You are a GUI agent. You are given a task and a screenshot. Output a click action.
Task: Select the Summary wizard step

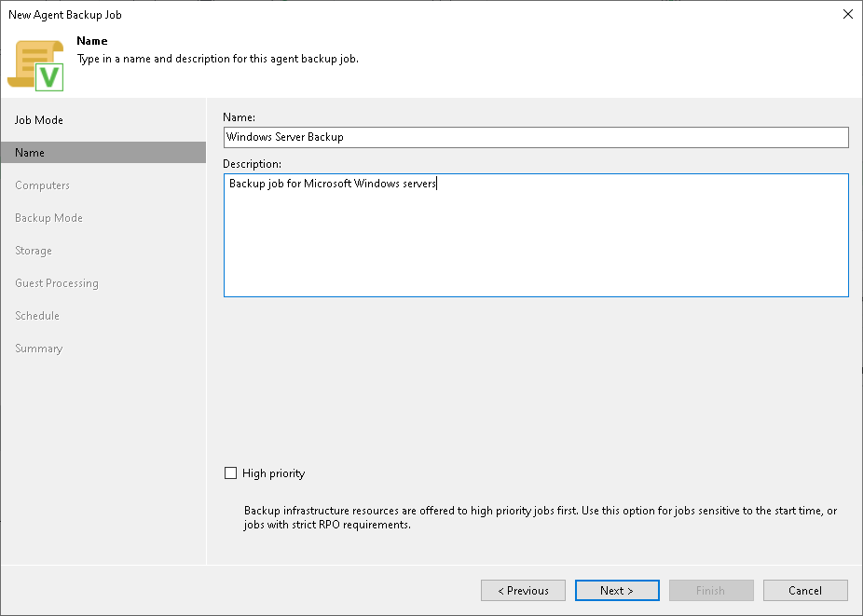39,348
